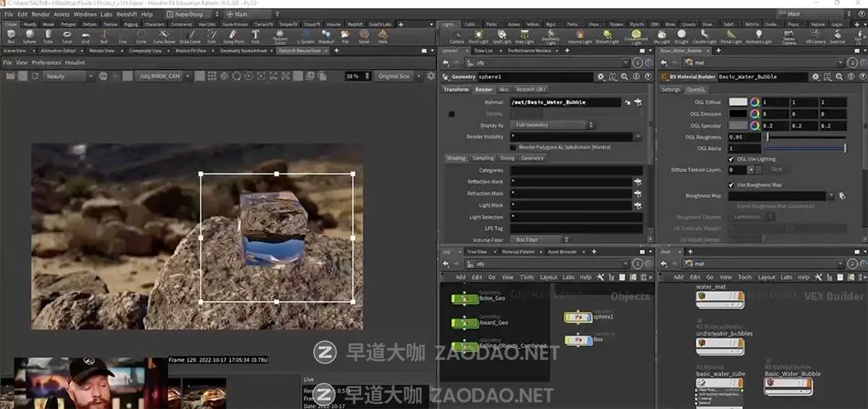Open the Render menu
Image resolution: width=868 pixels, height=409 pixels.
40,14
